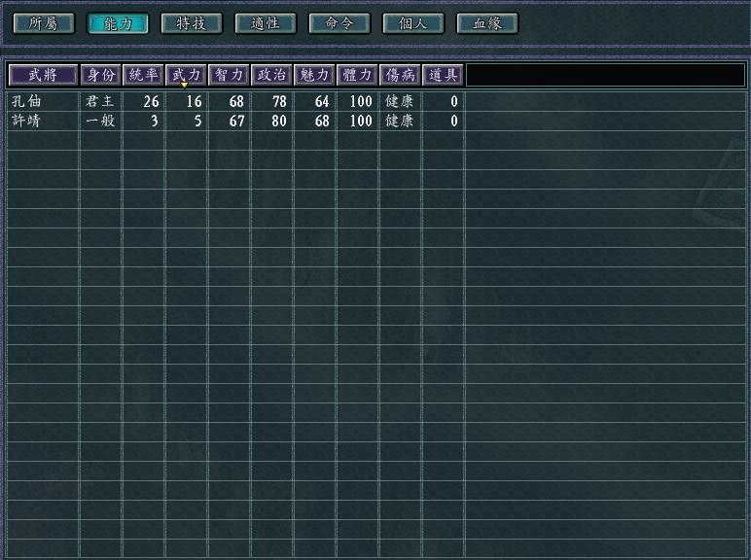Click 孔伷's 健康 condition cell

400,101
